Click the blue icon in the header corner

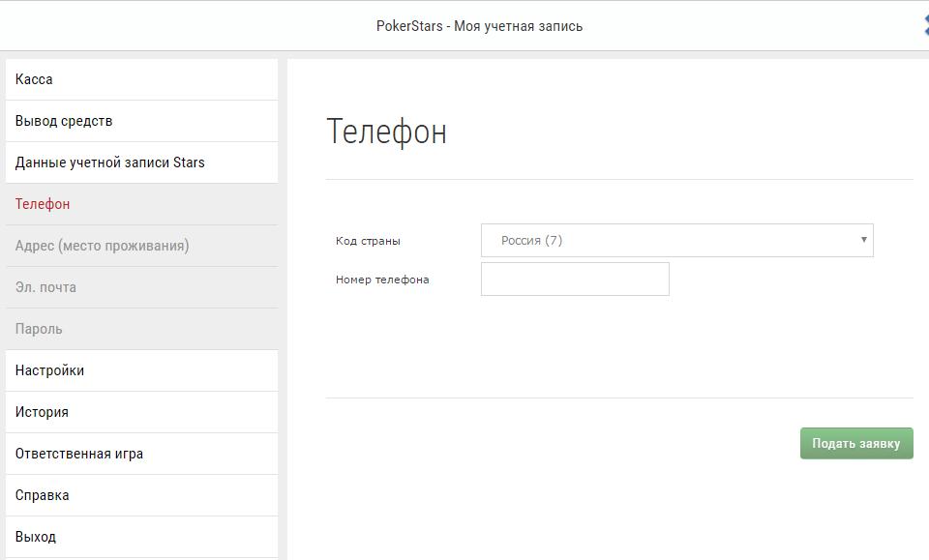point(925,26)
